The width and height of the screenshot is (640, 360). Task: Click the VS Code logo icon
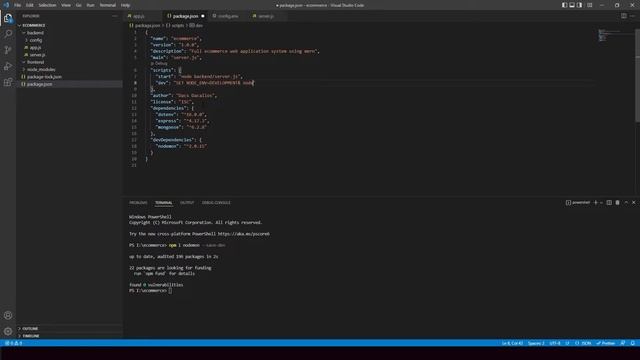pos(6,5)
